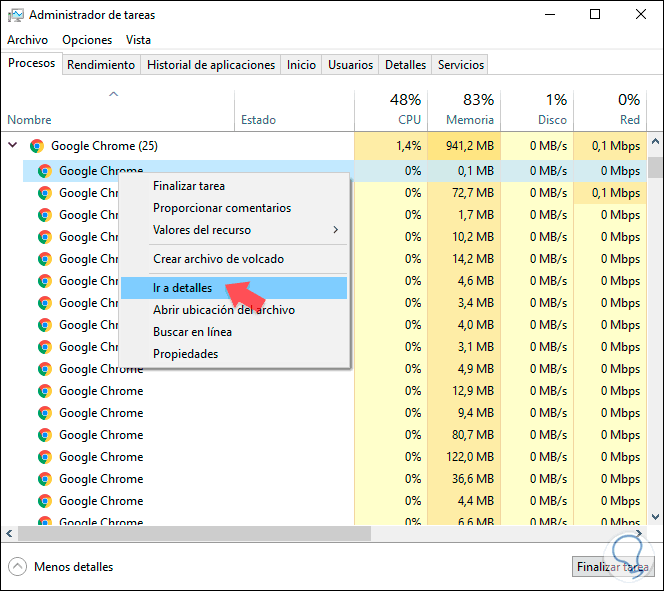Switch to the Rendimiento tab
The image size is (664, 591).
click(x=101, y=65)
